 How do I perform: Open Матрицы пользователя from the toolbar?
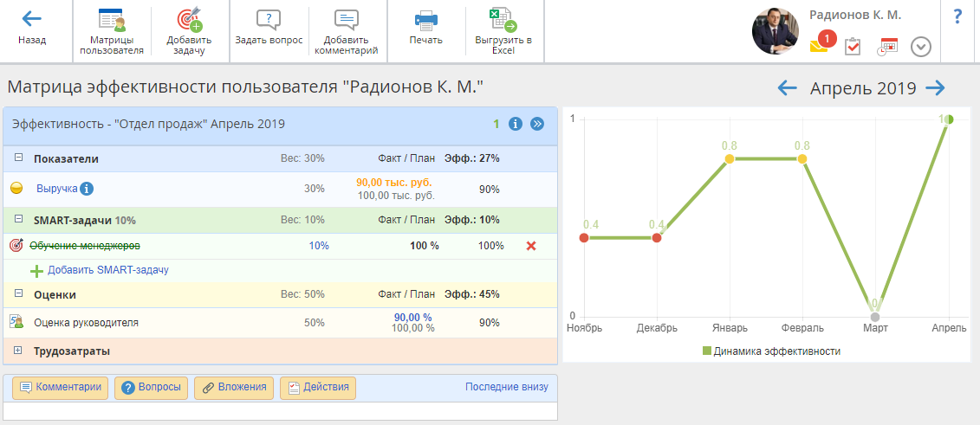tap(111, 21)
